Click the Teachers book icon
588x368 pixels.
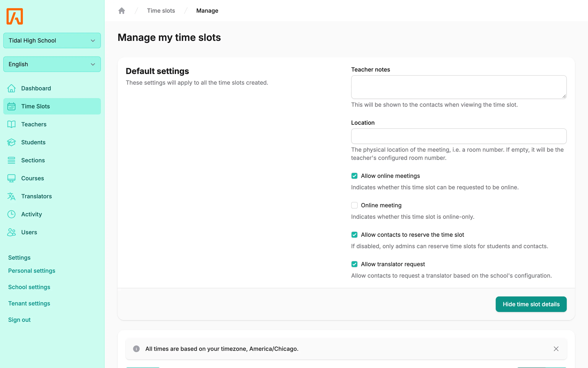pyautogui.click(x=11, y=124)
